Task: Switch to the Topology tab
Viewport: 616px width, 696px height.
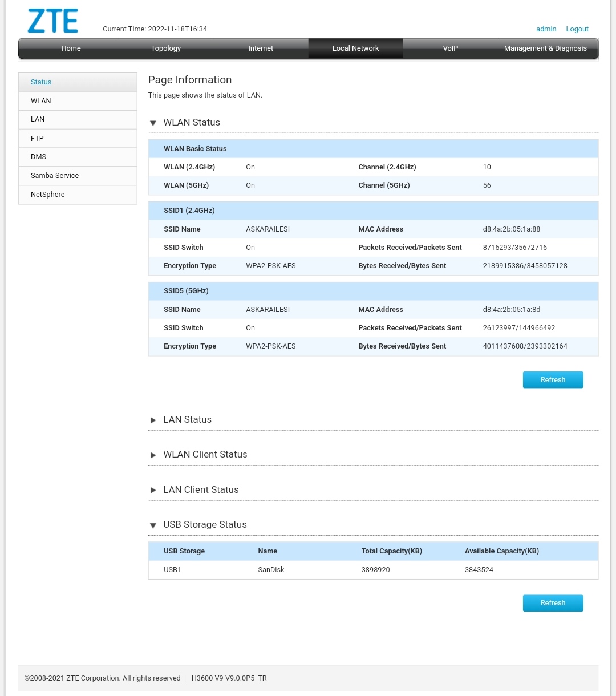Action: 166,48
